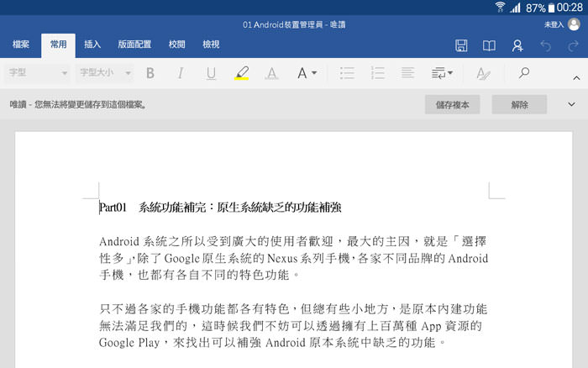This screenshot has height=368, width=588.
Task: Open reading view book icon
Action: click(x=489, y=45)
